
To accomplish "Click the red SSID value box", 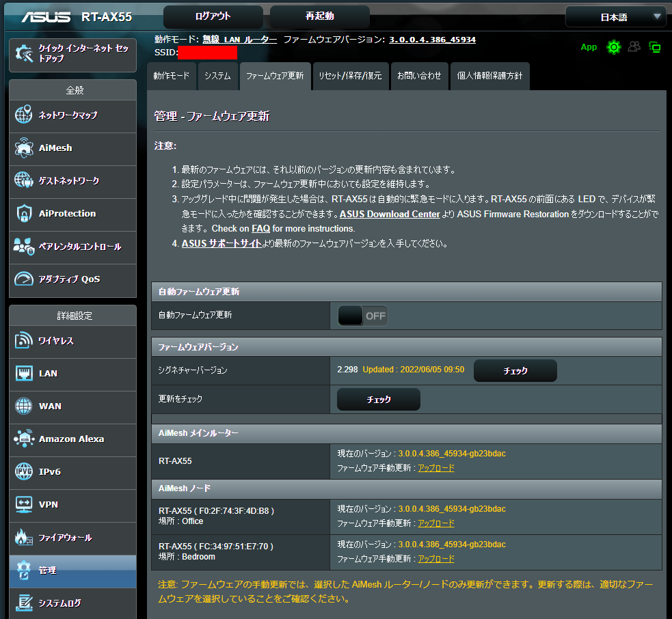I will click(x=207, y=53).
